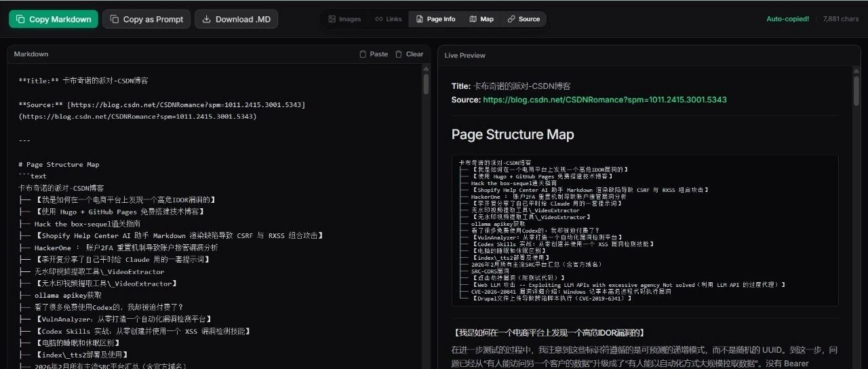The image size is (868, 369).
Task: Click the 7,881 chars counter
Action: pos(841,19)
